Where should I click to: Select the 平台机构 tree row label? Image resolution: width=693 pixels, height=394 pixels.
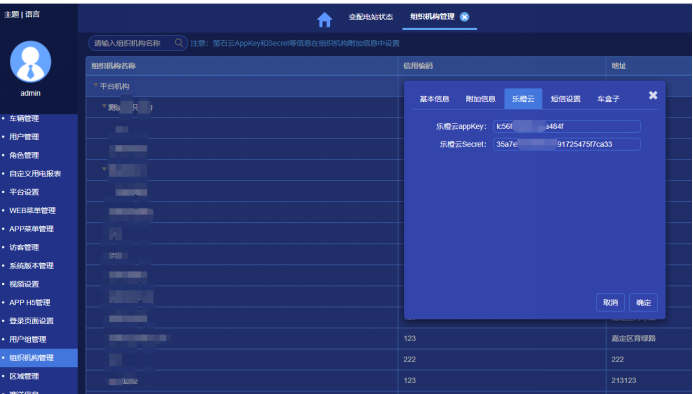coord(114,86)
